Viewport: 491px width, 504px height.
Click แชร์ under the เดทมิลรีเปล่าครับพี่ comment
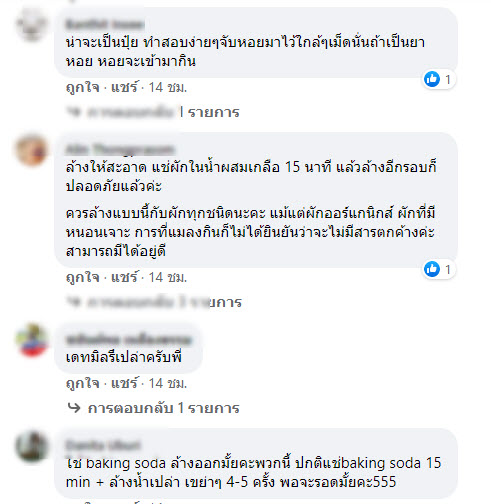(x=124, y=383)
